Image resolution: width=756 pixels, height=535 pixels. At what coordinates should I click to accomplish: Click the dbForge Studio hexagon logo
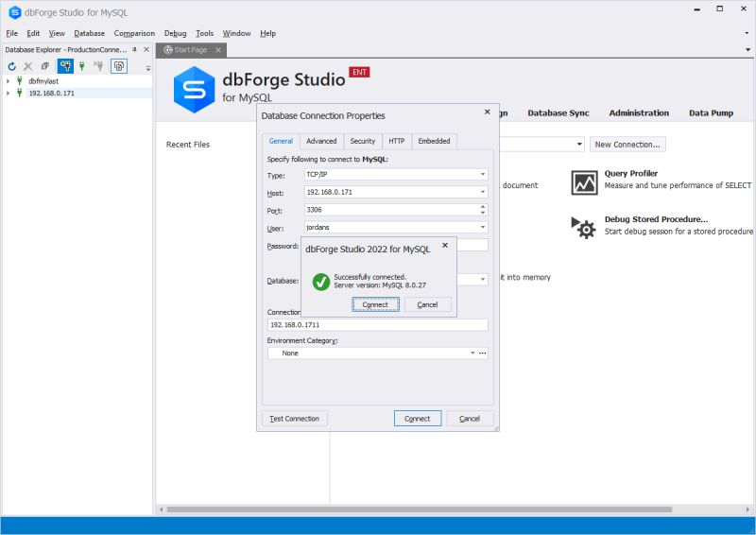pyautogui.click(x=194, y=89)
